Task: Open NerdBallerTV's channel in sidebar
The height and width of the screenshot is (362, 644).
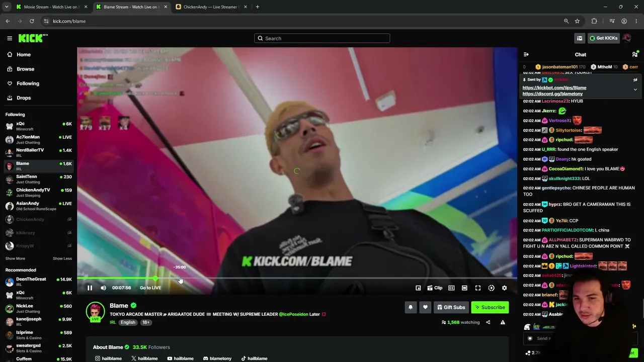Action: click(38, 152)
